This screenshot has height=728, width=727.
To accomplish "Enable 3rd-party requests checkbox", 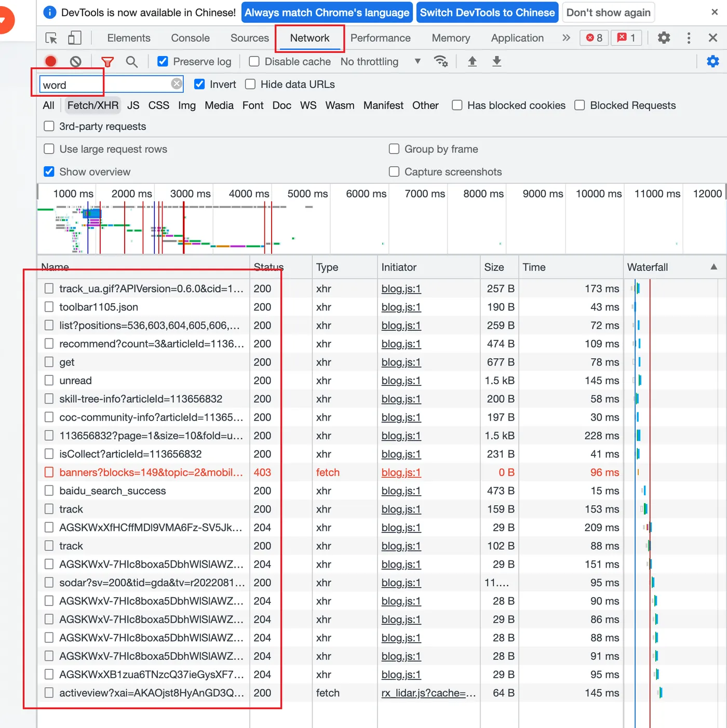I will click(x=49, y=126).
